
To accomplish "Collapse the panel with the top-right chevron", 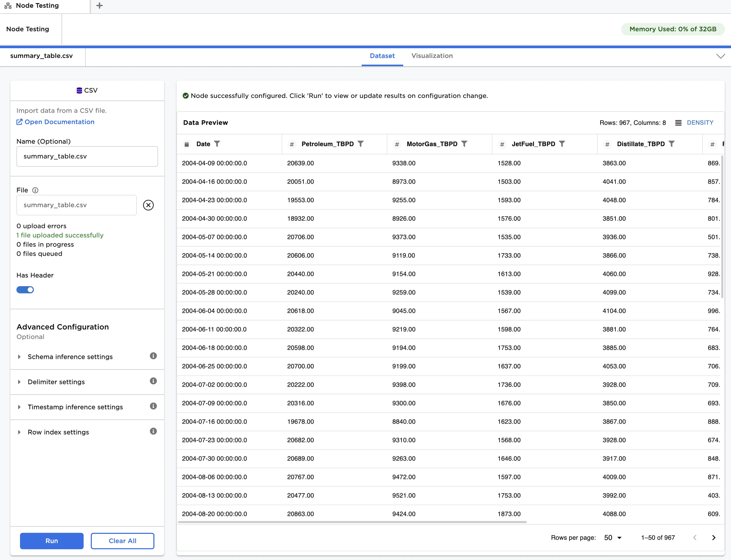I will click(x=720, y=56).
